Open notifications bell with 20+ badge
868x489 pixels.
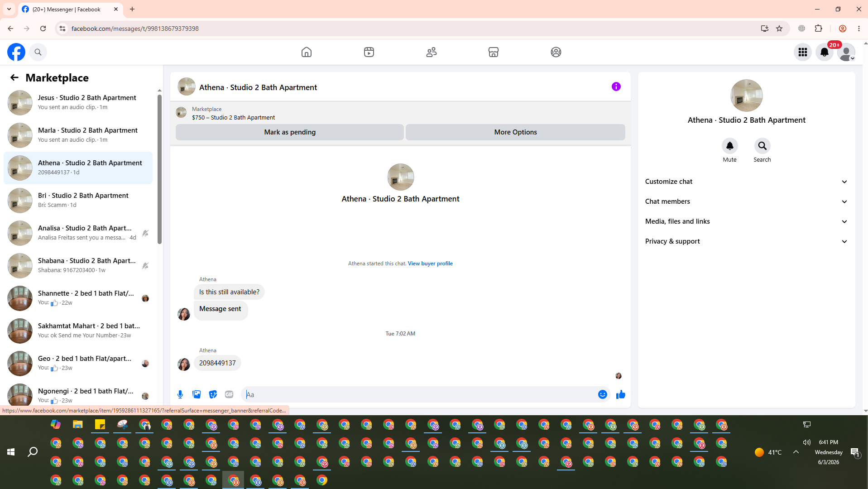(825, 52)
